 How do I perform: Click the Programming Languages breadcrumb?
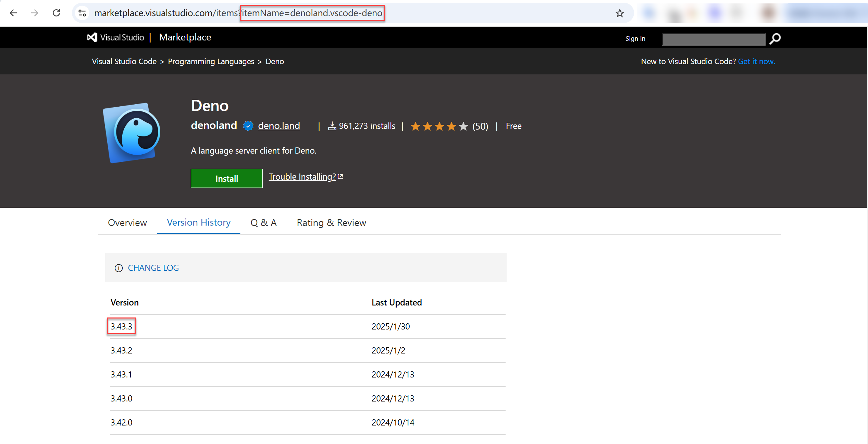point(211,61)
